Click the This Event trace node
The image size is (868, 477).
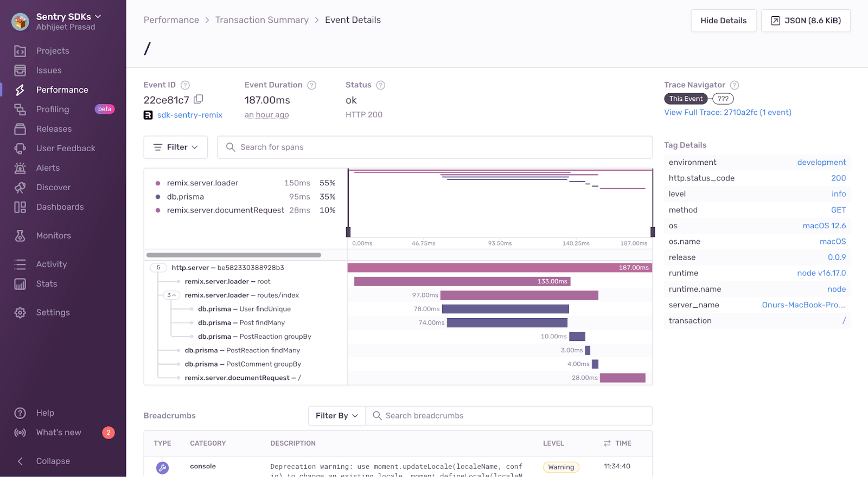pyautogui.click(x=686, y=99)
